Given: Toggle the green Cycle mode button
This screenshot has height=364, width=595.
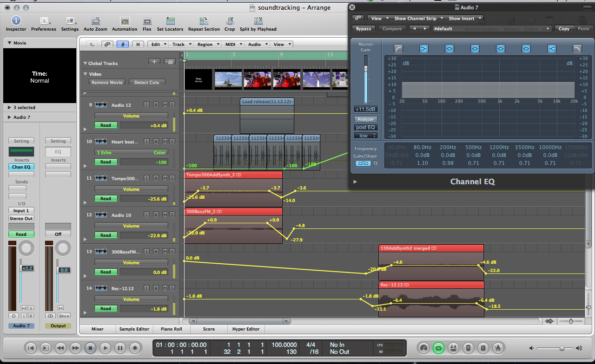Looking at the screenshot, I should (x=438, y=348).
